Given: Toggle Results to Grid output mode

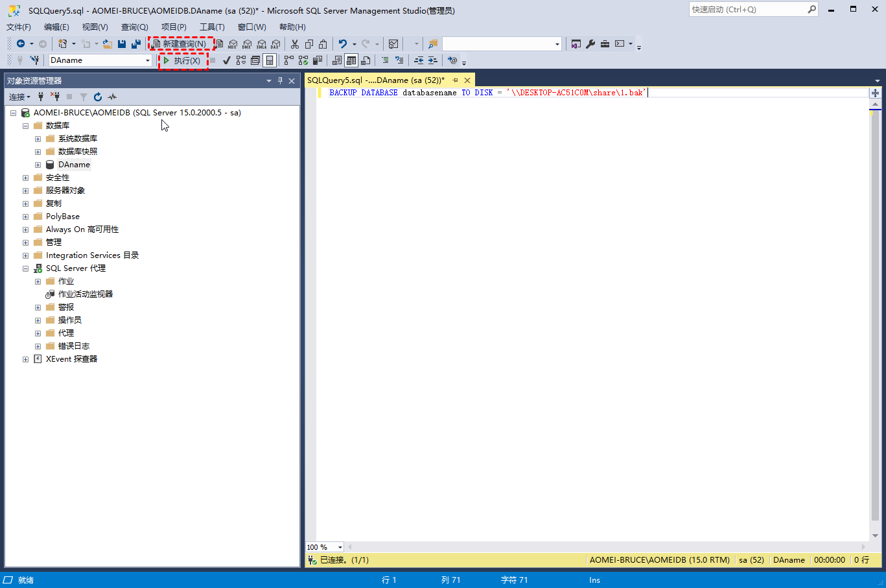Looking at the screenshot, I should 351,60.
